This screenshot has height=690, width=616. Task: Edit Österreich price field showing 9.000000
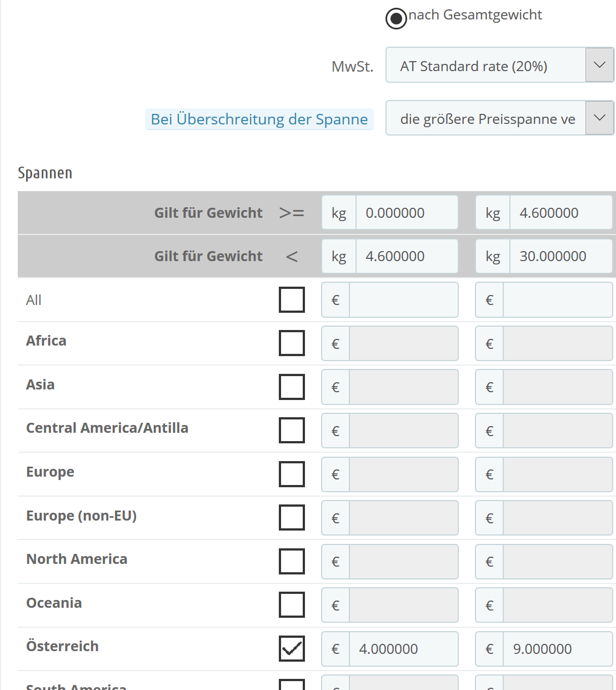[x=557, y=649]
